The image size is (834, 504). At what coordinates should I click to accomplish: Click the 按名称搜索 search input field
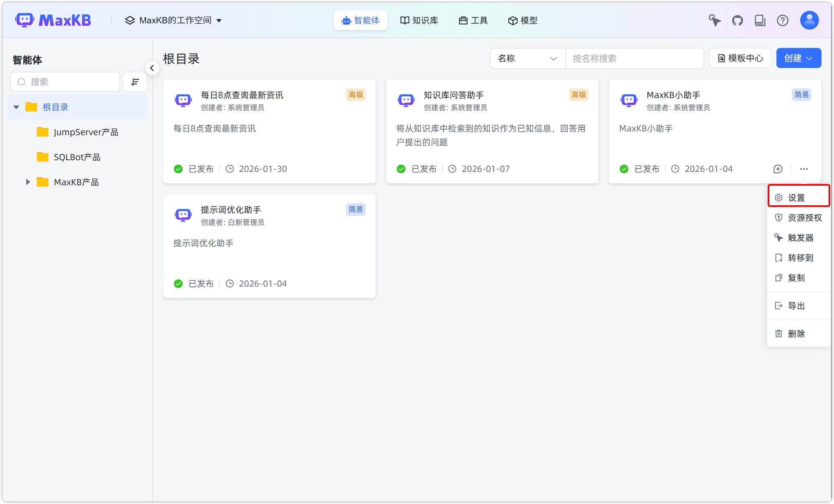634,58
